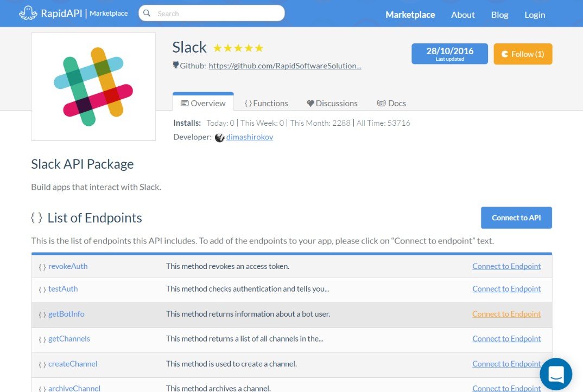
Task: Click the curly braces icon beside createChannel
Action: click(x=42, y=364)
